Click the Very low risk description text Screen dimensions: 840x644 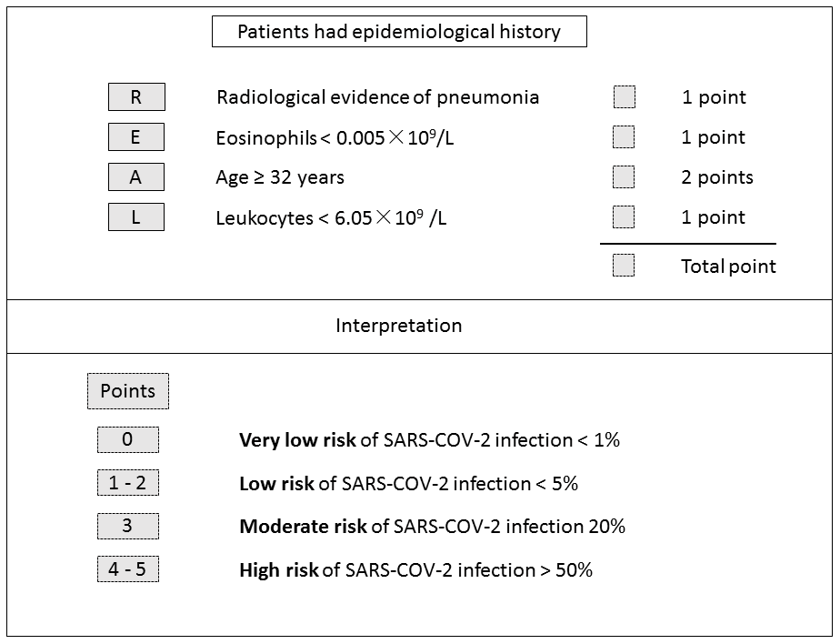429,440
